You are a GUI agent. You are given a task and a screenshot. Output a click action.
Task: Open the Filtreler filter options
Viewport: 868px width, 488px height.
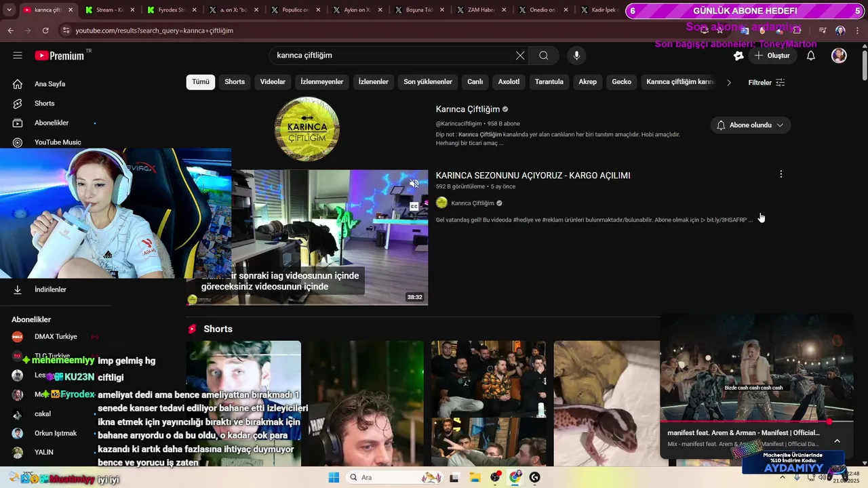pos(766,82)
